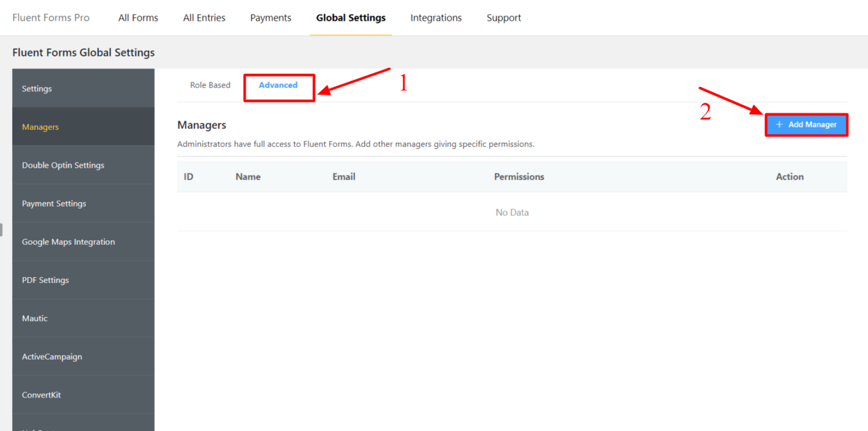This screenshot has width=868, height=431.
Task: Switch to the Advanced tab
Action: click(278, 85)
